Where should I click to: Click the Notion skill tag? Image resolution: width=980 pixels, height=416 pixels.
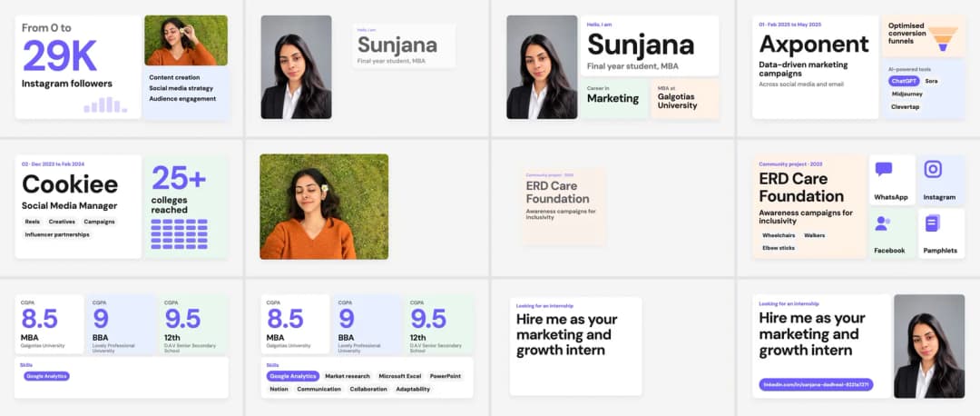(x=279, y=389)
